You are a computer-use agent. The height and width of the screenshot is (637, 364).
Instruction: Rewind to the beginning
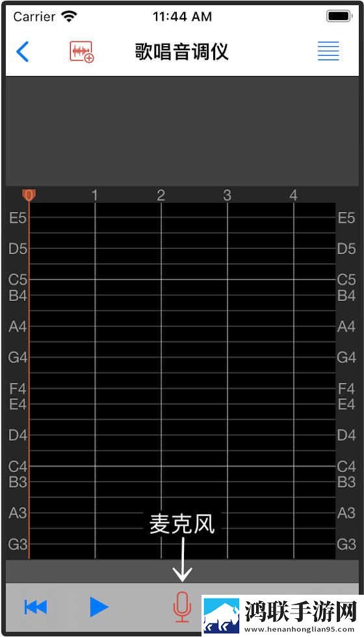[36, 607]
